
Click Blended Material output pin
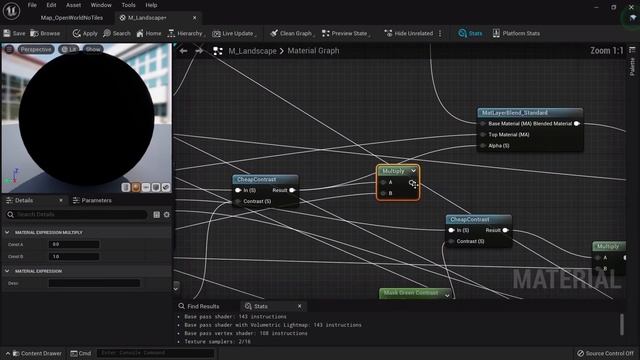tap(577, 124)
